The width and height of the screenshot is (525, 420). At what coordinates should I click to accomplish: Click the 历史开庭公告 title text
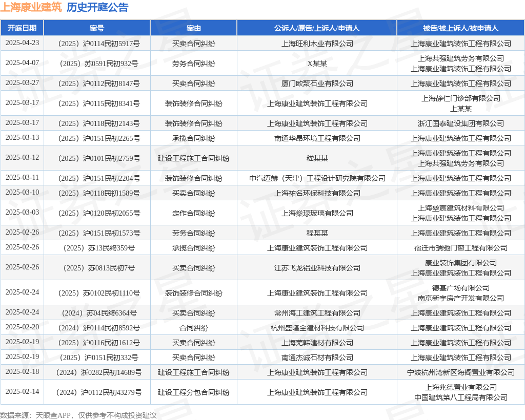[97, 7]
